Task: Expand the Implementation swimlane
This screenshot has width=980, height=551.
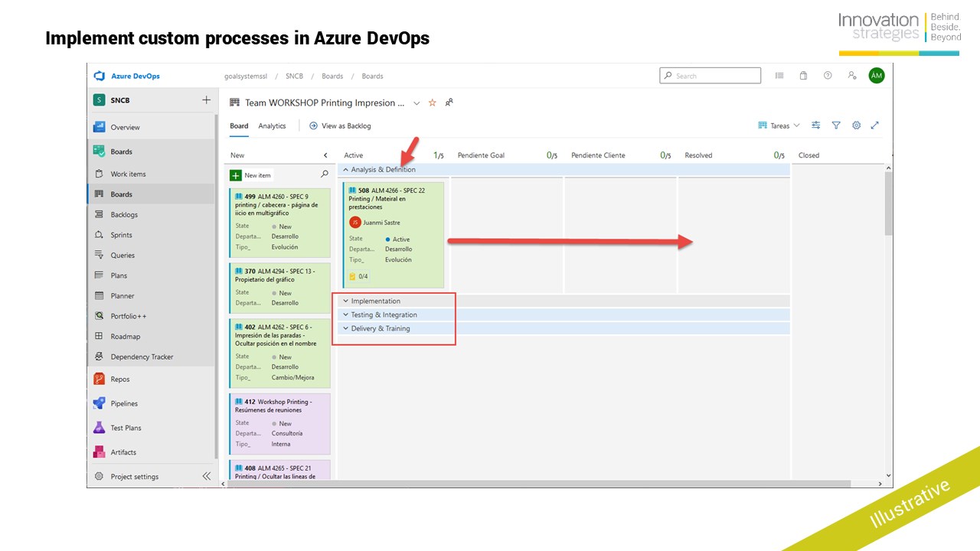Action: click(345, 301)
